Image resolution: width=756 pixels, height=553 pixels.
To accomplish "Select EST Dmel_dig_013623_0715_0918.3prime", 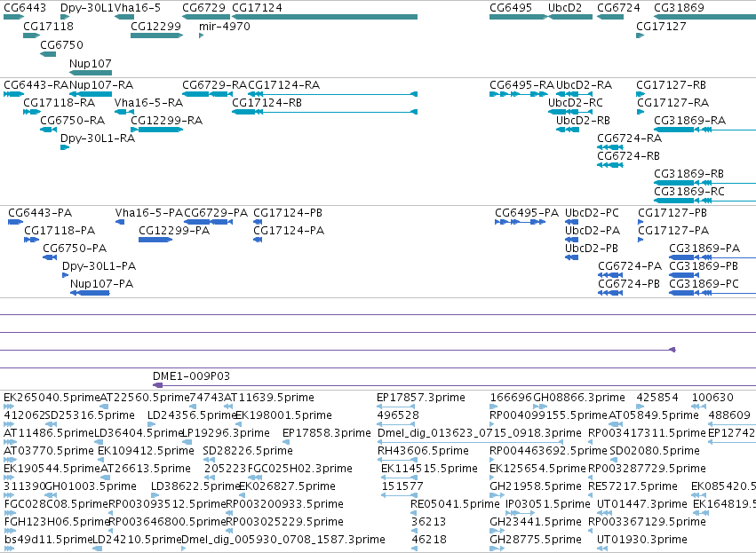I will pyautogui.click(x=479, y=433).
